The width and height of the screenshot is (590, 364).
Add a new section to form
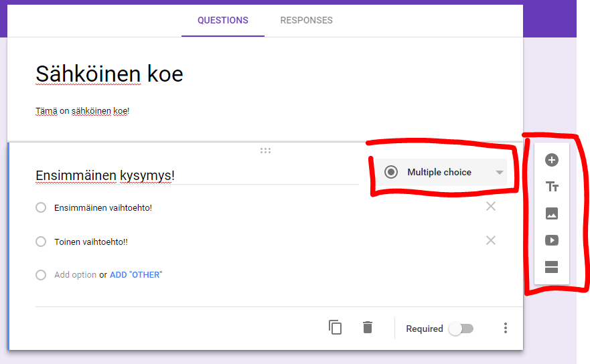click(x=552, y=268)
